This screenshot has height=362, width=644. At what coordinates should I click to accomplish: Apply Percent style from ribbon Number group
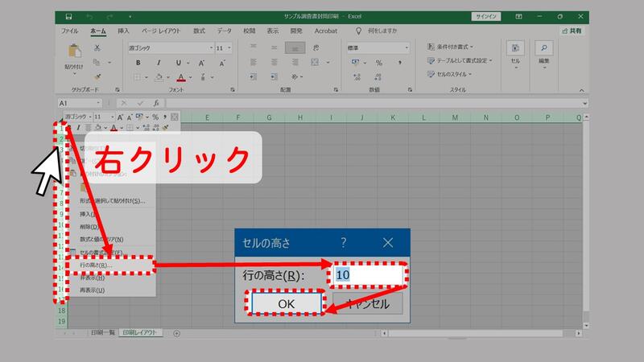tap(378, 63)
